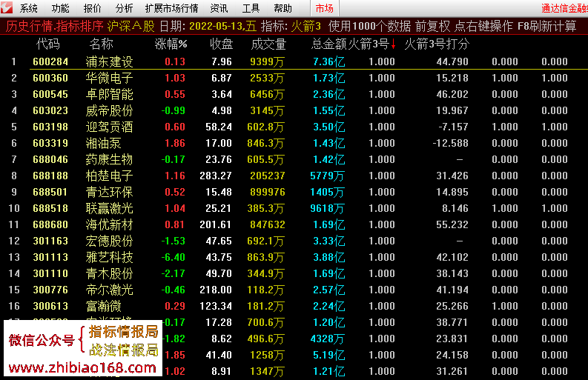The image size is (588, 380).
Task: Click the date 2022-05-13 in header
Action: coord(216,26)
